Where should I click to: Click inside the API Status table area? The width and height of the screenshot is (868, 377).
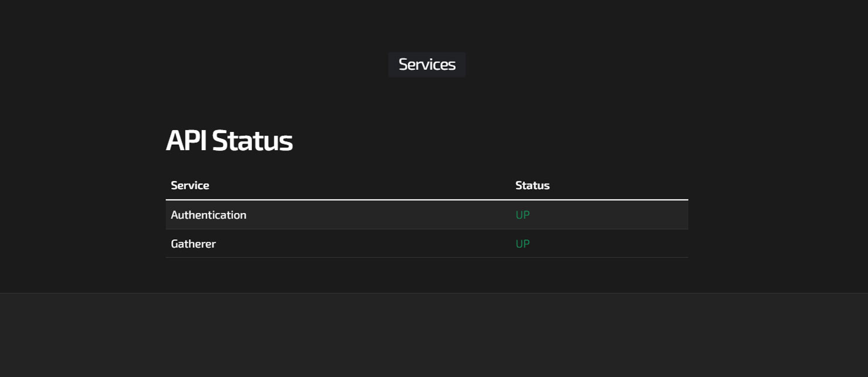pyautogui.click(x=411, y=229)
